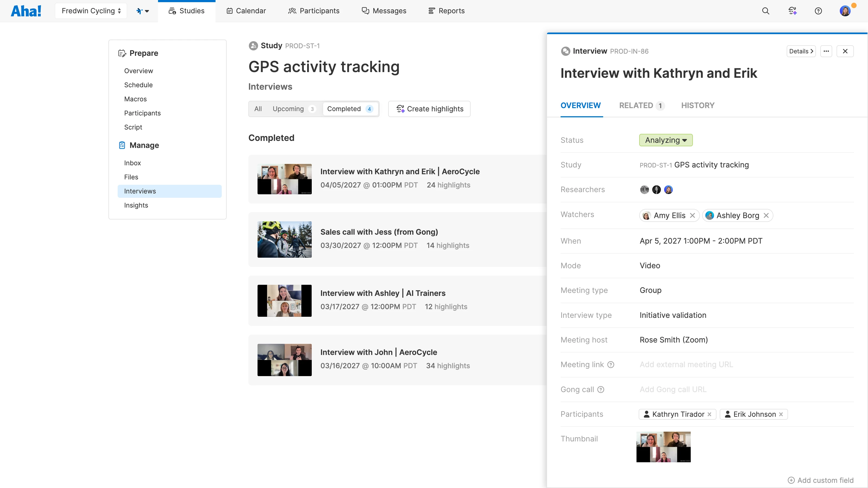The width and height of the screenshot is (868, 488).
Task: Click Add custom field
Action: 821,480
